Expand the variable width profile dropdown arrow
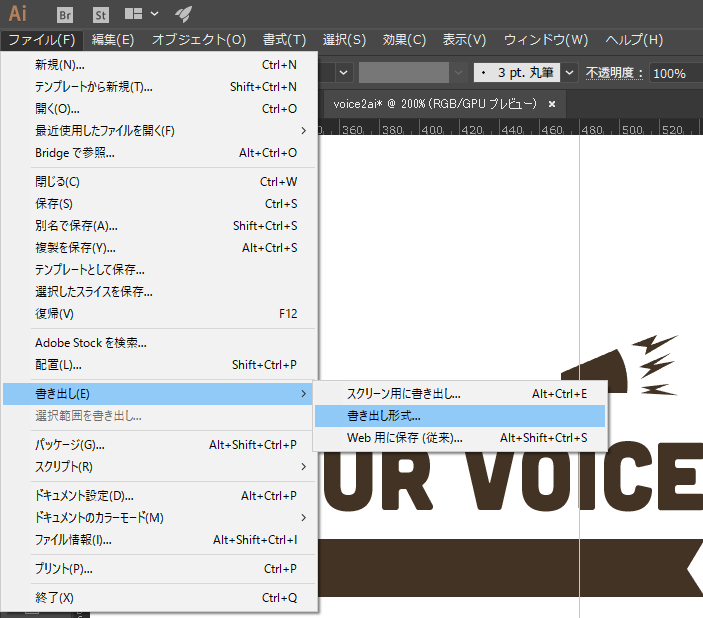Screen dimensions: 703x618 [x=458, y=73]
